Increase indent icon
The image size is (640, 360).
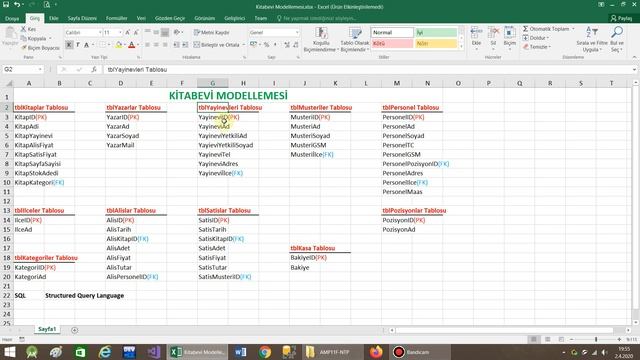click(185, 45)
